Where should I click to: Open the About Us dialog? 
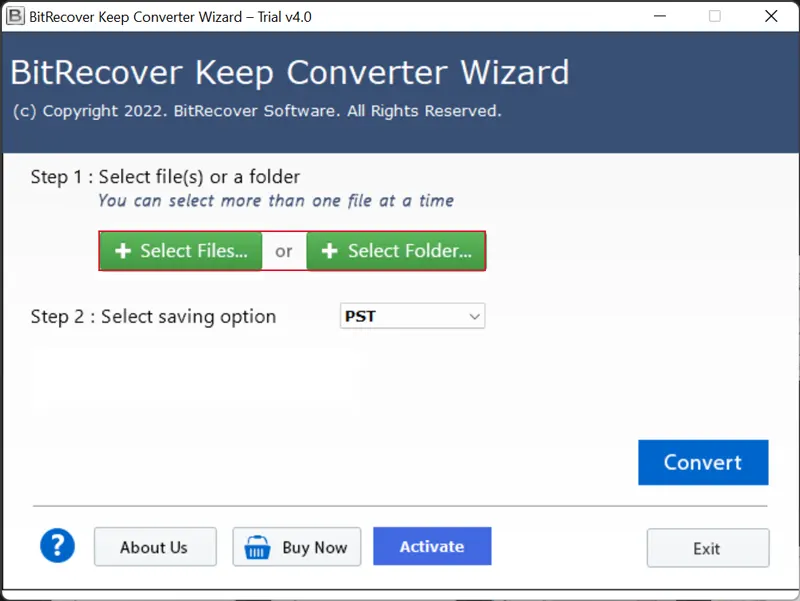point(154,547)
